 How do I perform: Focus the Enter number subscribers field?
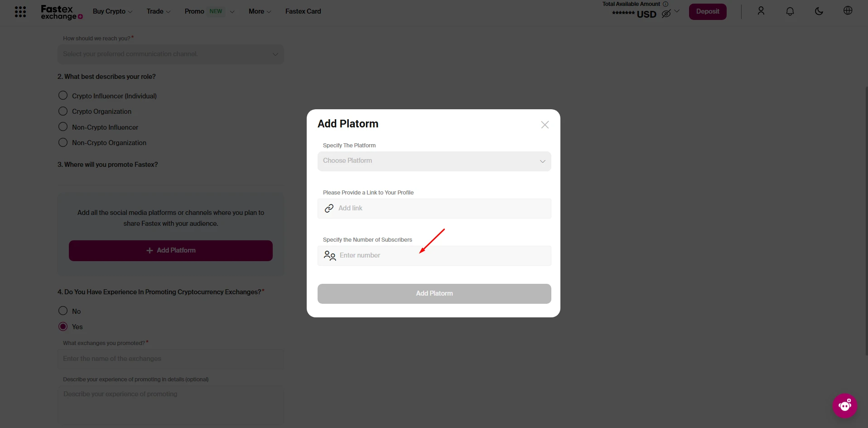pos(442,256)
